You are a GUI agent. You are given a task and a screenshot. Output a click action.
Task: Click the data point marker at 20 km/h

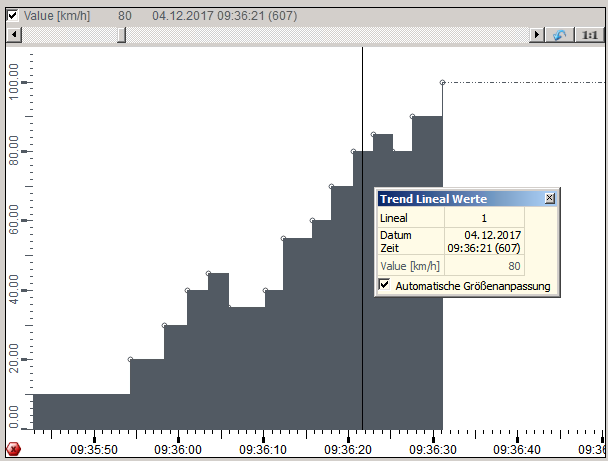pyautogui.click(x=130, y=359)
